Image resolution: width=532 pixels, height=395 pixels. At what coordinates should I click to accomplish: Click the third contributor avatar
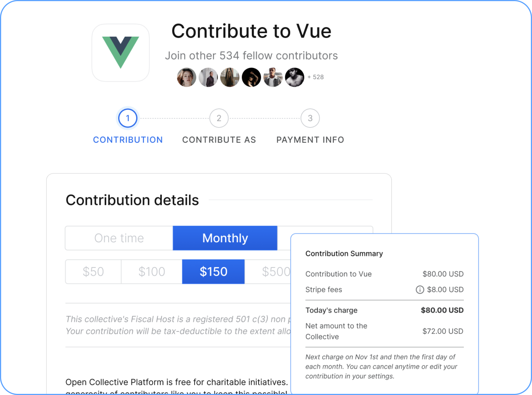230,77
